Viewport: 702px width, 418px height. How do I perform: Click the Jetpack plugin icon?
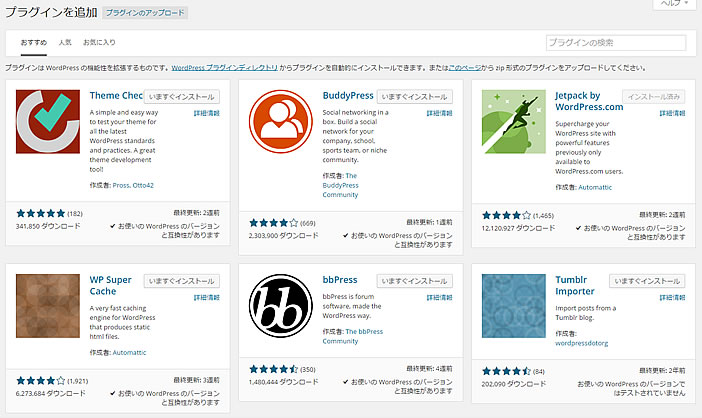point(513,122)
